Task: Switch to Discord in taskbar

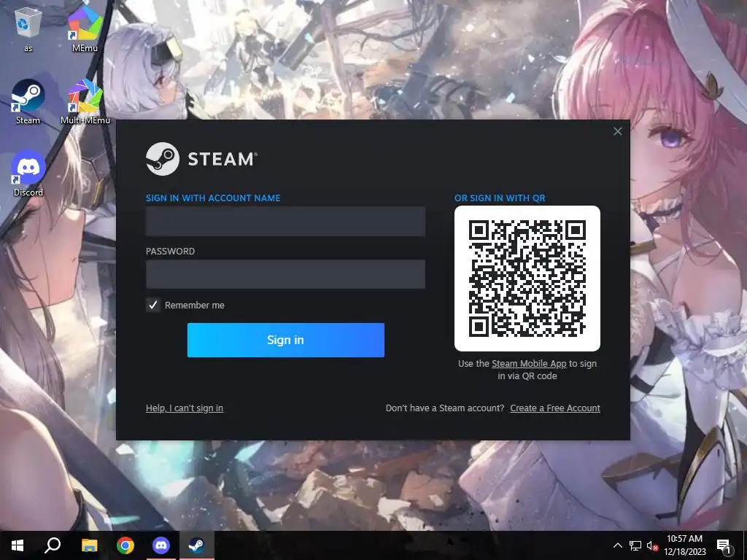Action: [x=161, y=545]
